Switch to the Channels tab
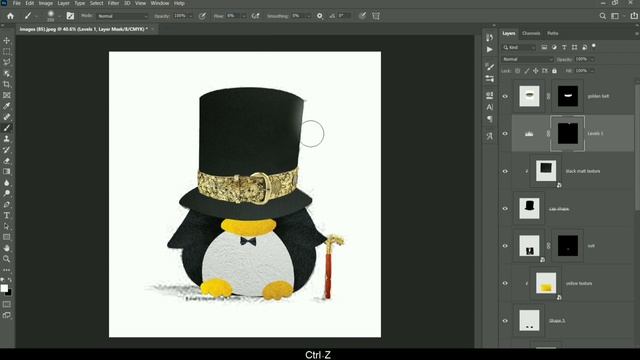The width and height of the screenshot is (640, 360). (x=531, y=33)
